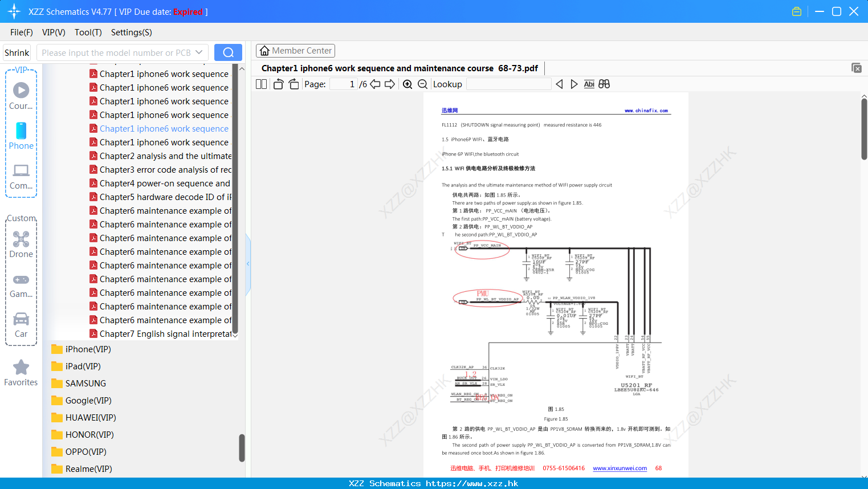
Task: Expand the OPPO(VIP) folder
Action: (79, 452)
